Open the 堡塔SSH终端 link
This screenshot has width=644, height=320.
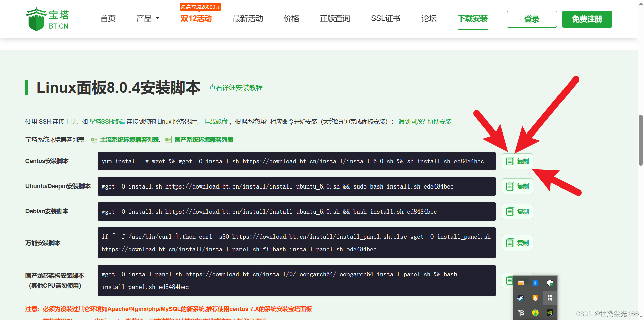coord(107,122)
